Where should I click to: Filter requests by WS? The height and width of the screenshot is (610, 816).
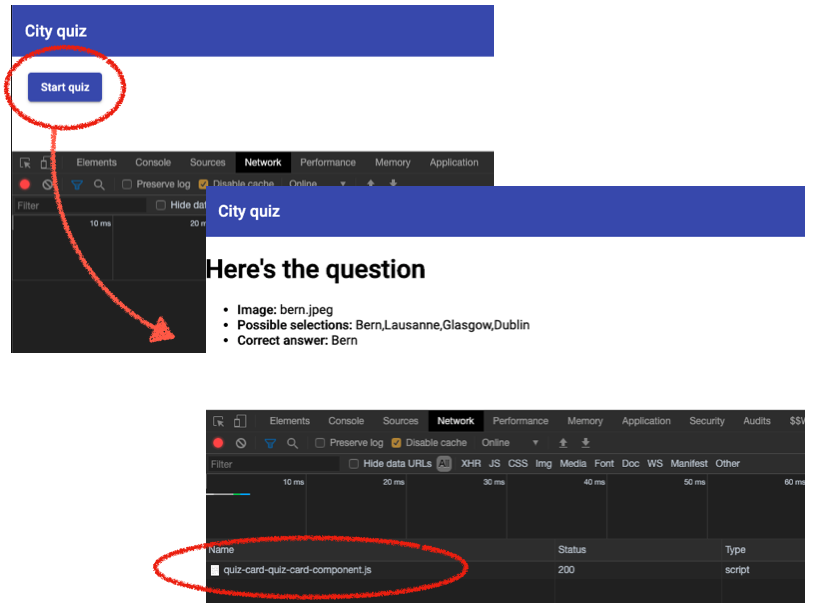coord(655,463)
